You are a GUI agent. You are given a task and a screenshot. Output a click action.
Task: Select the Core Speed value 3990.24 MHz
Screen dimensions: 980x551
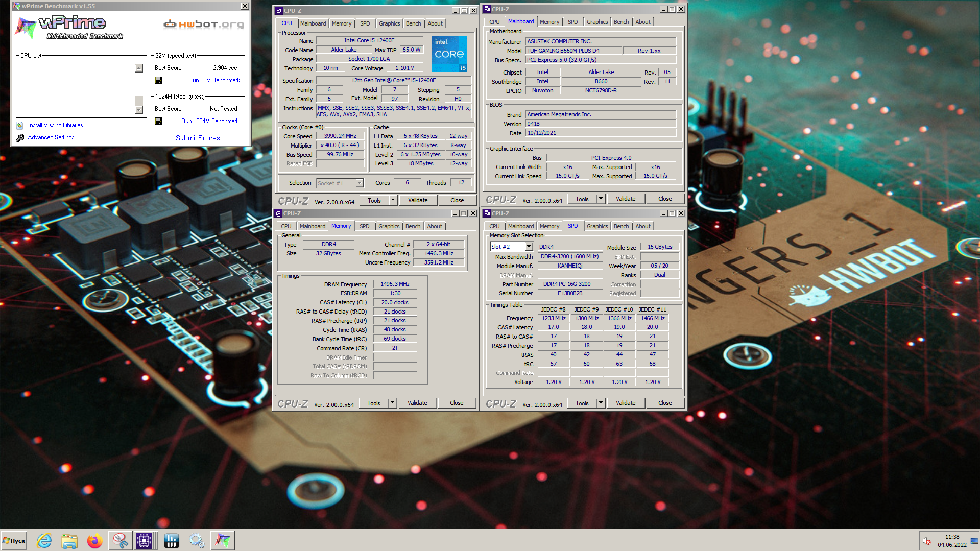click(x=340, y=136)
